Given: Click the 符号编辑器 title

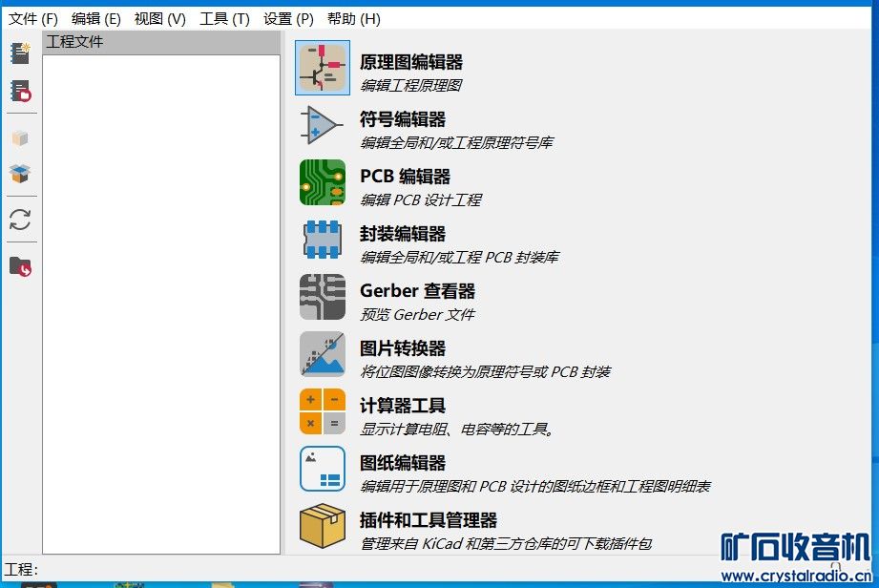Looking at the screenshot, I should [x=403, y=118].
